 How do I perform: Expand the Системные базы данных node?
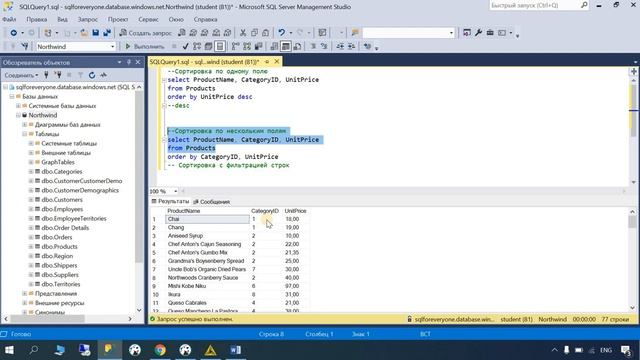point(18,106)
